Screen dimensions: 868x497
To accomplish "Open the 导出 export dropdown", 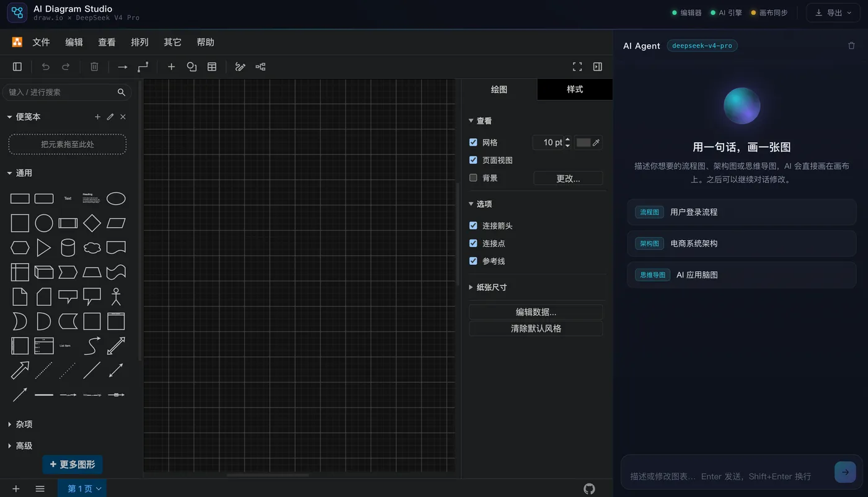I will (833, 12).
